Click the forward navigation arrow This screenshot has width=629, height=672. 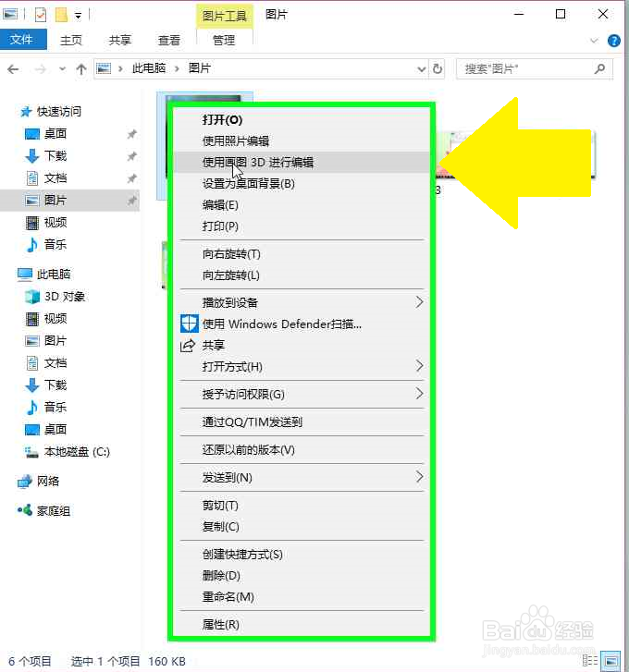(41, 69)
